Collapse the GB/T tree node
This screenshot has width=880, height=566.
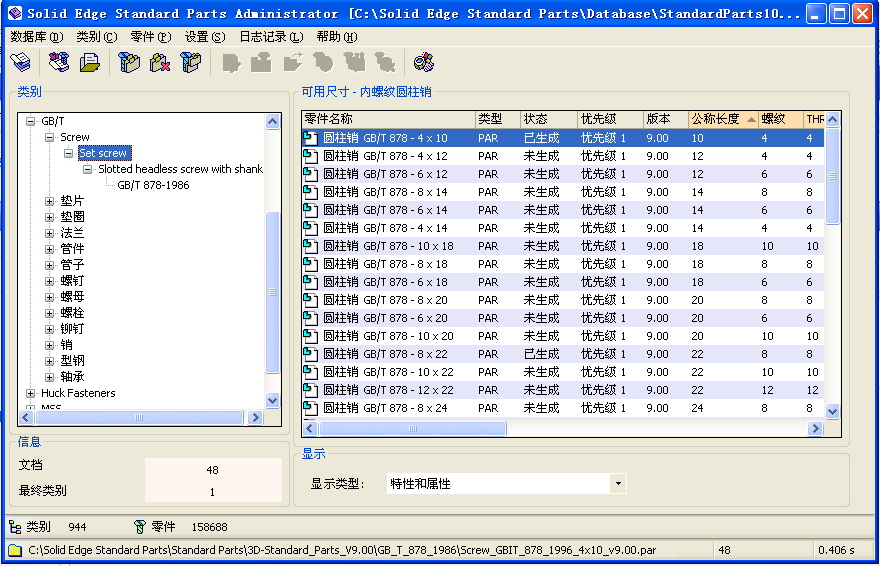31,121
